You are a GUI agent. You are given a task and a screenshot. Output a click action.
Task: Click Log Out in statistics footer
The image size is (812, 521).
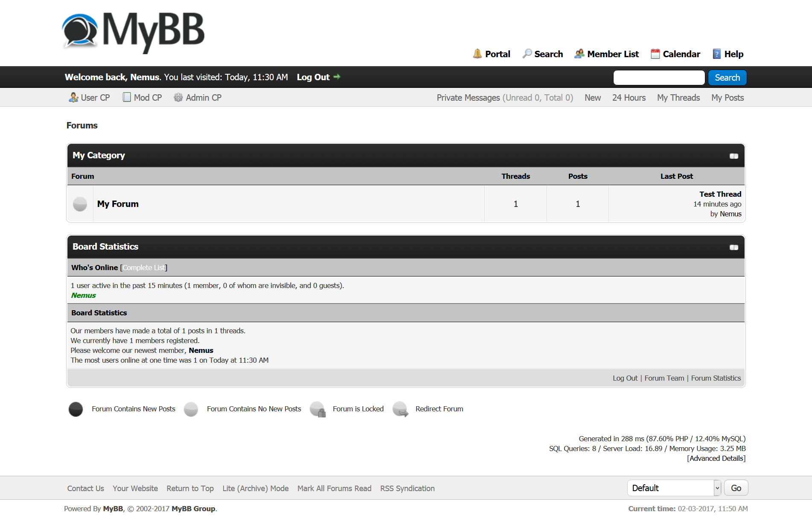625,378
